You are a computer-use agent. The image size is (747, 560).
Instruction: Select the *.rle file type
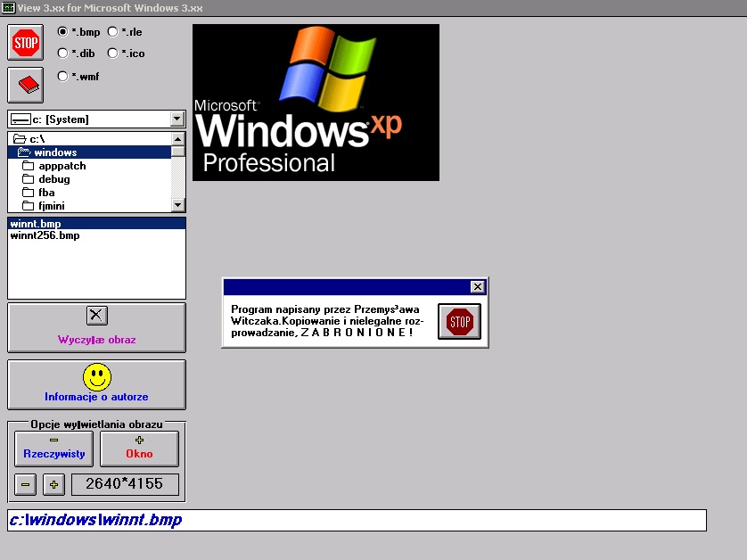tap(125, 32)
